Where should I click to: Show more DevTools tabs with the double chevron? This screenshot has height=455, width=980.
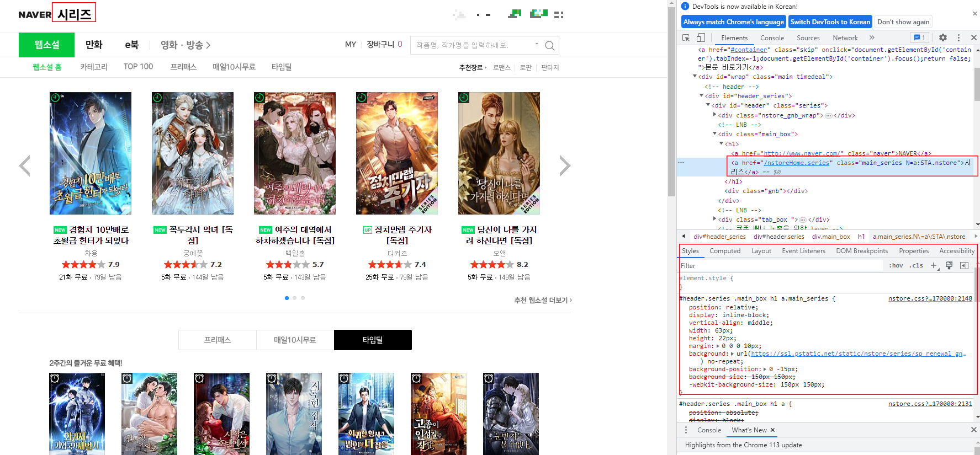tap(872, 38)
